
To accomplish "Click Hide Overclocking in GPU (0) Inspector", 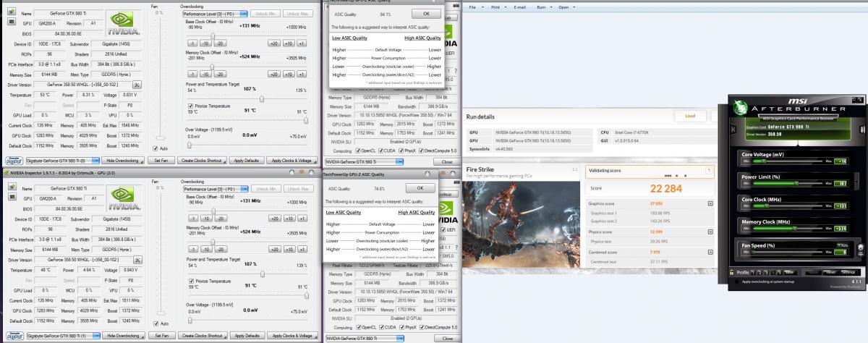I will coord(122,160).
